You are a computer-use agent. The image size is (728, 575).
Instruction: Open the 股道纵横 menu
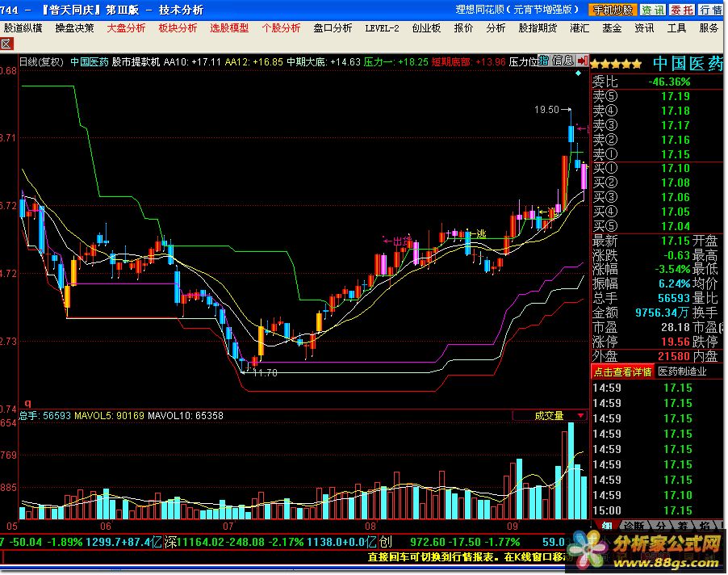23,28
